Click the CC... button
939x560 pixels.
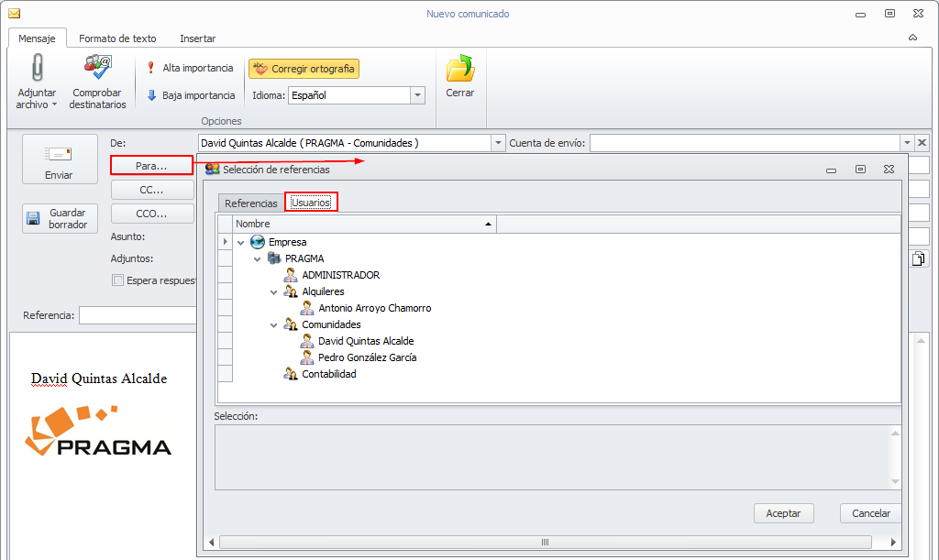(152, 190)
